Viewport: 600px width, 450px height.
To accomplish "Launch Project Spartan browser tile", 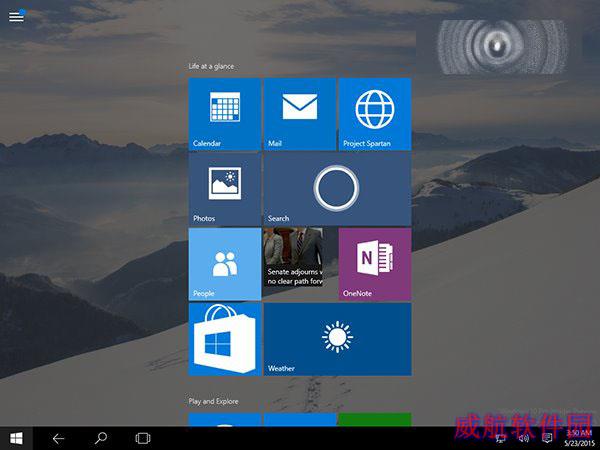I will pos(375,114).
